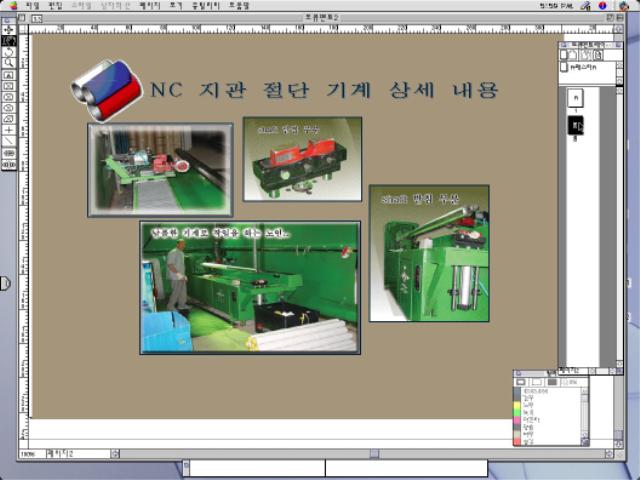Open the Apple menu
This screenshot has height=480, width=640.
pos(13,5)
